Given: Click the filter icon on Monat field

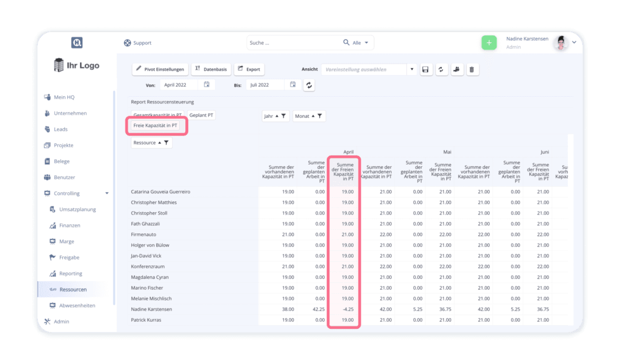Looking at the screenshot, I should 319,116.
